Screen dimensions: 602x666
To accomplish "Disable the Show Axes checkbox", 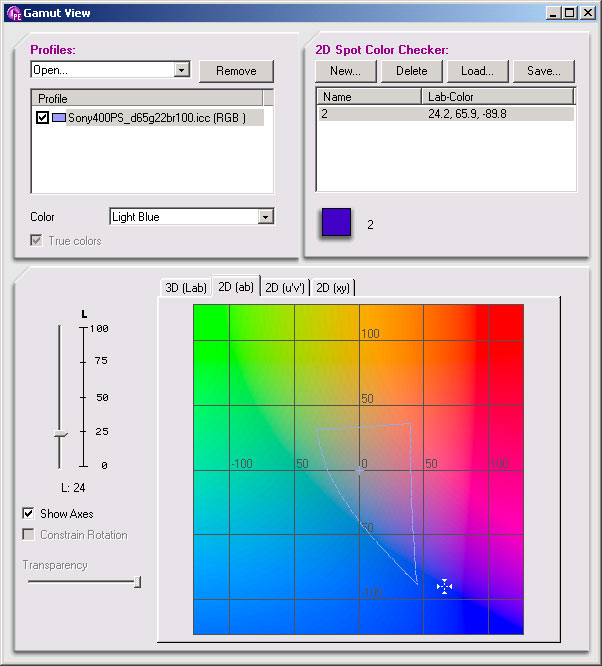I will 28,514.
